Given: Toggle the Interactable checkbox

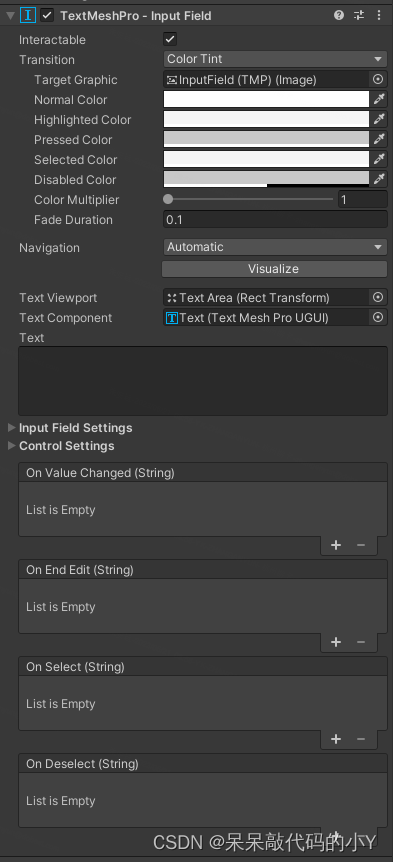Looking at the screenshot, I should pyautogui.click(x=170, y=40).
